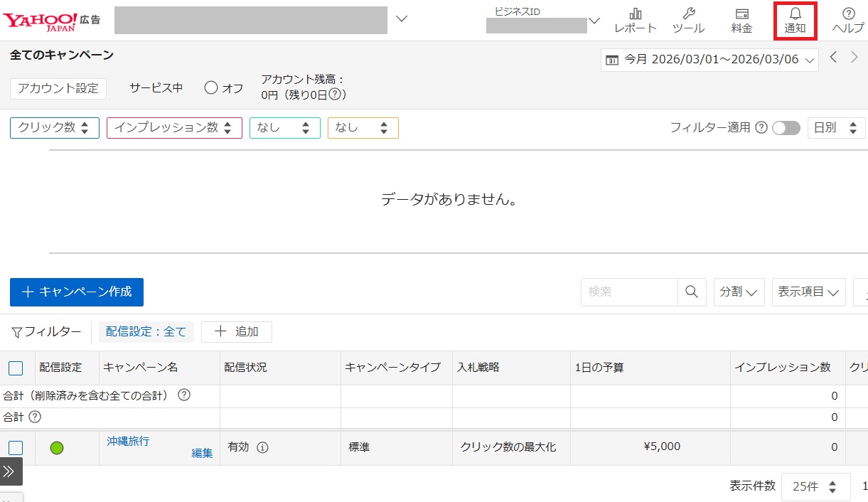
Task: Open the 沖縄旅行 campaign link
Action: click(128, 442)
